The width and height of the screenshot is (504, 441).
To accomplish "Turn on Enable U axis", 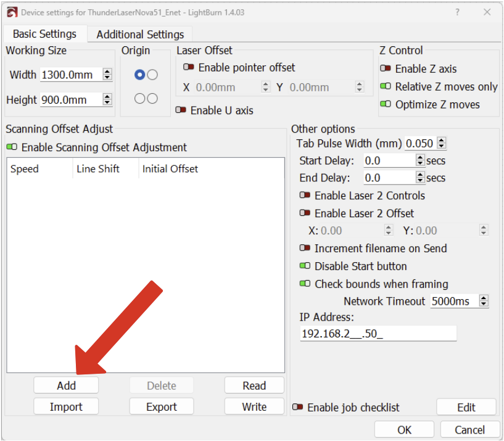I will (x=181, y=110).
